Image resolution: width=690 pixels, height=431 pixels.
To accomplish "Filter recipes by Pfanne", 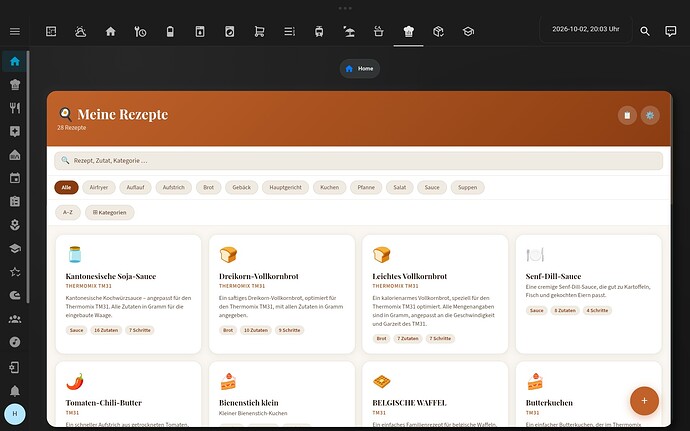I will point(366,188).
